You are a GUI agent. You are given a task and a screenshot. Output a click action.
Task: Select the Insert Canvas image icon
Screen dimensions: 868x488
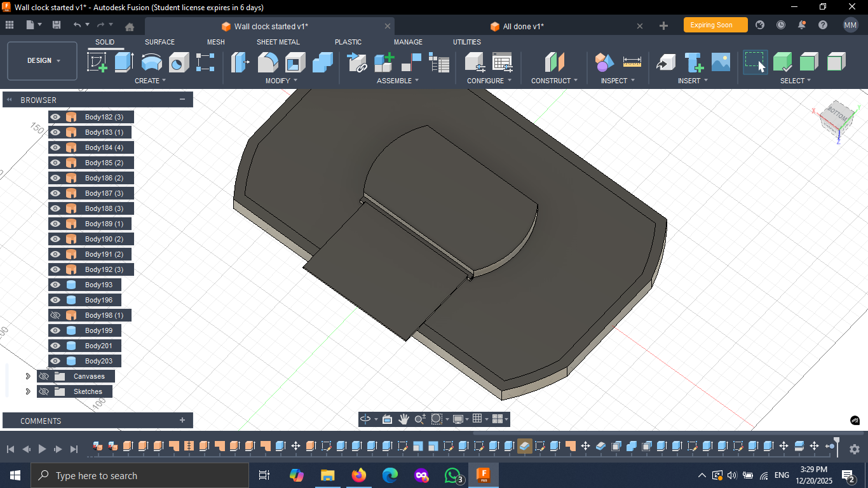[x=721, y=62]
